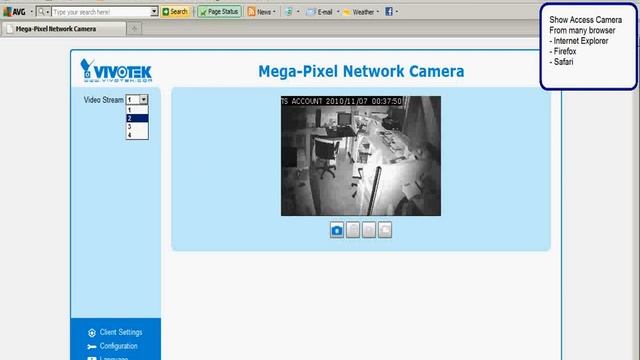This screenshot has height=360, width=640.
Task: Expand the AVG search box history dropdown
Action: pos(154,12)
